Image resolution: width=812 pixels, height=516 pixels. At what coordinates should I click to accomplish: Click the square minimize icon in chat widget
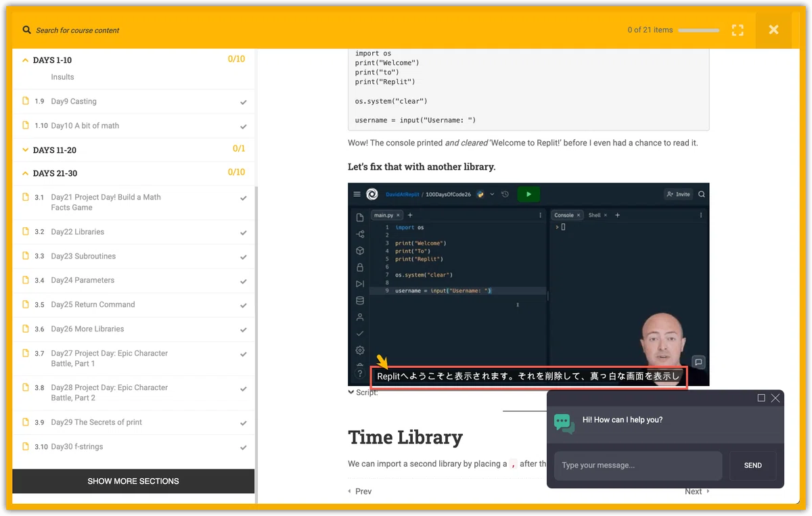(761, 398)
